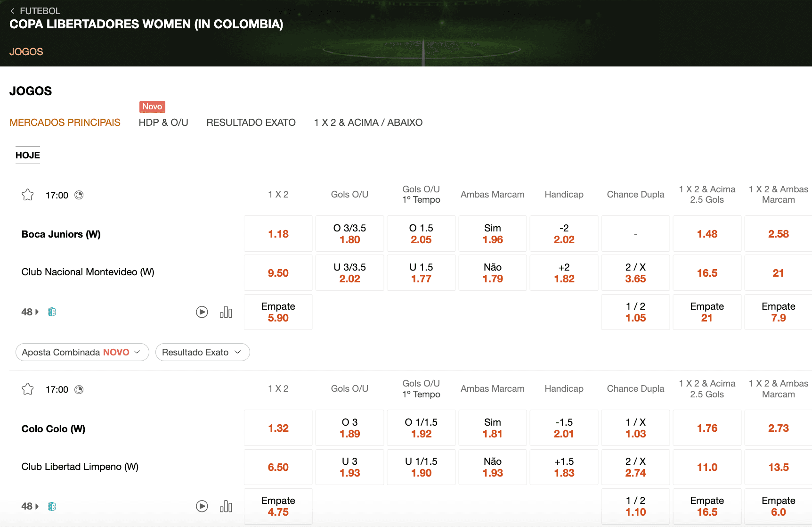Open live stream for Colo Colo match
Screen dimensions: 812x527
(x=202, y=506)
